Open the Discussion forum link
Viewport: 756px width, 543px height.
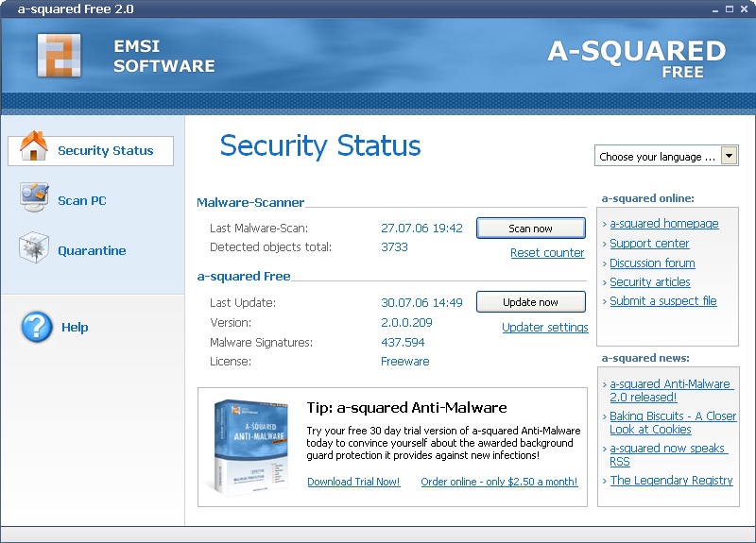tap(652, 263)
